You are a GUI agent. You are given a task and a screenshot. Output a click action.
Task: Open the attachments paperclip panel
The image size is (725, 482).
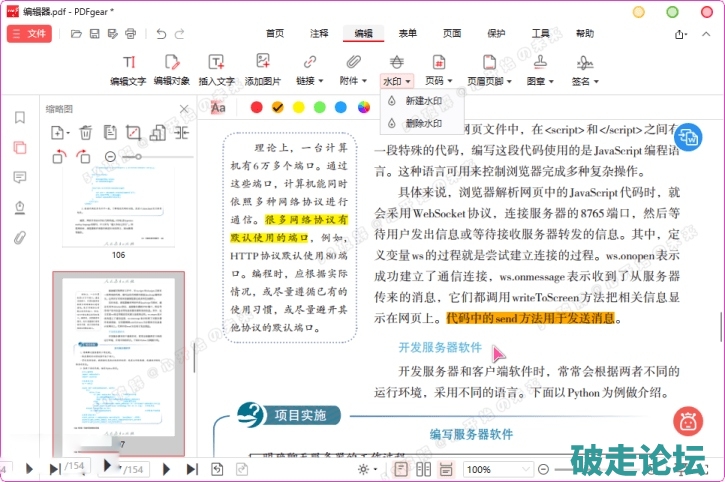[x=19, y=238]
